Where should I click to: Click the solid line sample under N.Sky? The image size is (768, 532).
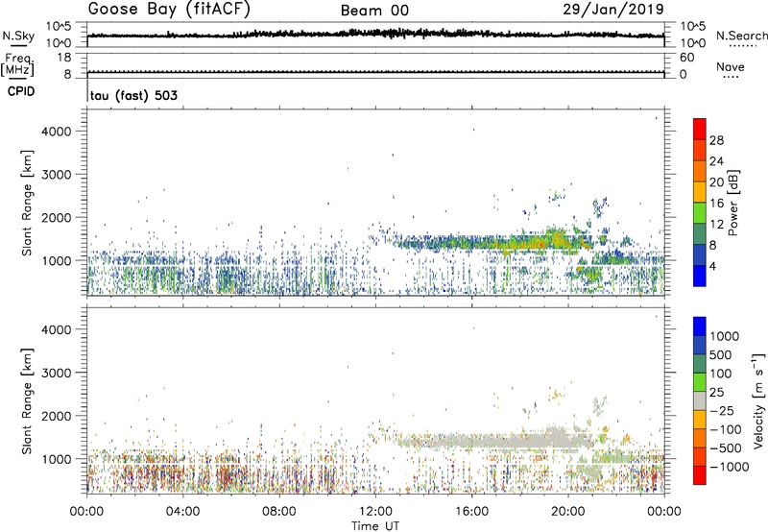[18, 46]
